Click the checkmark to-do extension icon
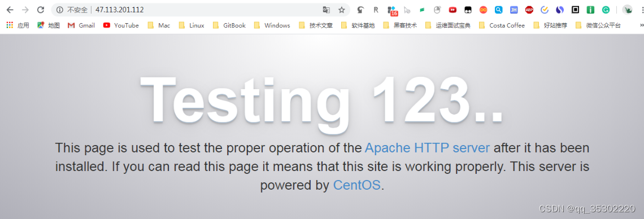The width and height of the screenshot is (644, 219). [545, 10]
